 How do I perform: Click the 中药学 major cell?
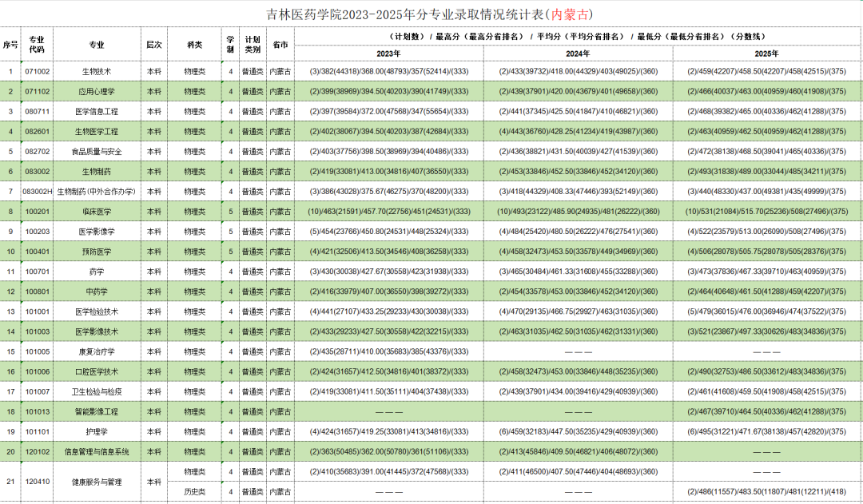(97, 292)
